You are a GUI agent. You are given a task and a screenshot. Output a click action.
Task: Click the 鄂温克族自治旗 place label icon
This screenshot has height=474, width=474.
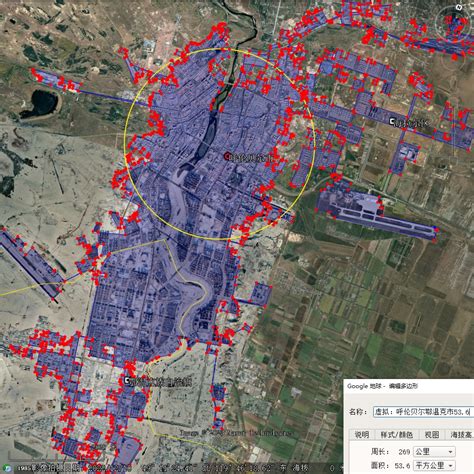click(x=127, y=381)
